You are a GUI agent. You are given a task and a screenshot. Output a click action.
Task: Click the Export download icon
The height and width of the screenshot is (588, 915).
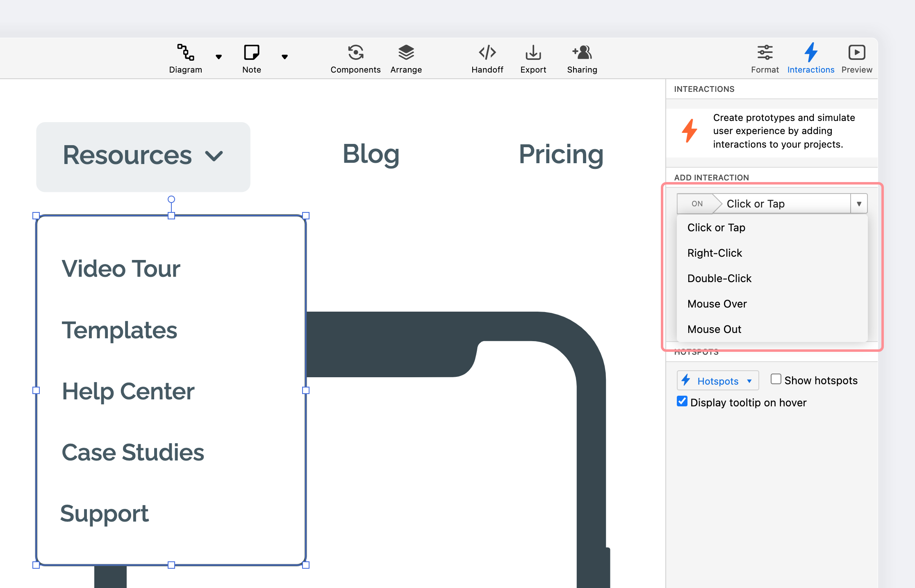pos(533,52)
